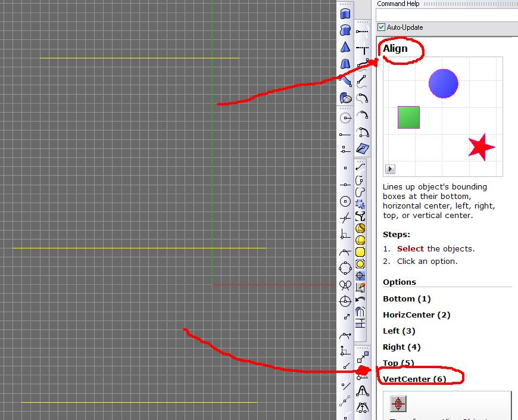Click the Align illustration with shapes

point(442,117)
